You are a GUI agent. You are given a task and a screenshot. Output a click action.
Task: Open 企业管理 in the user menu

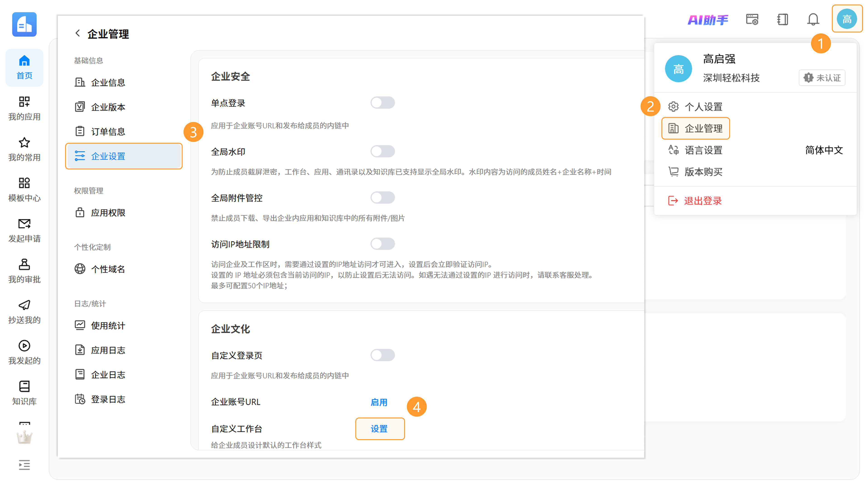[696, 128]
